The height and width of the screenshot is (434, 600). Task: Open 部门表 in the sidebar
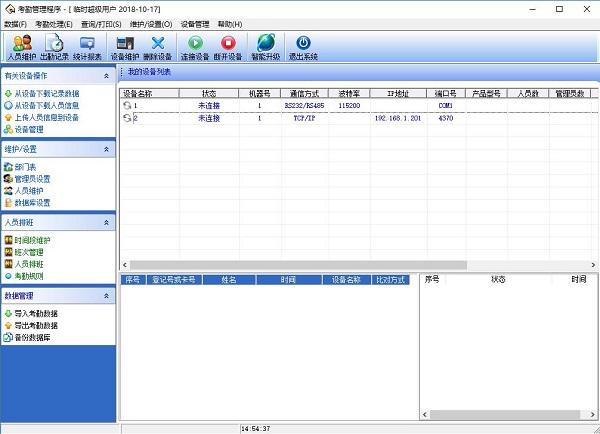tap(26, 167)
